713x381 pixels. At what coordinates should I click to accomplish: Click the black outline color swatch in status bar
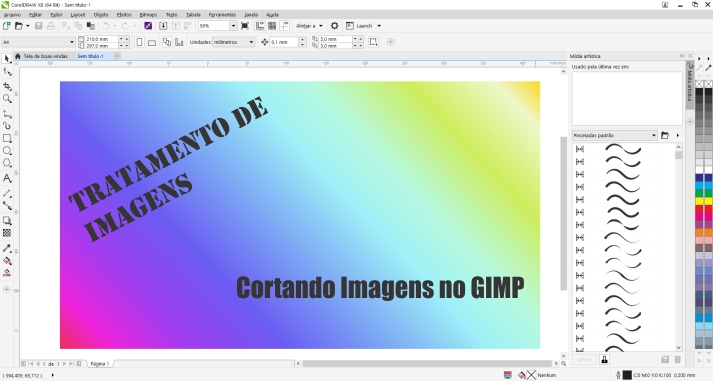click(x=627, y=375)
